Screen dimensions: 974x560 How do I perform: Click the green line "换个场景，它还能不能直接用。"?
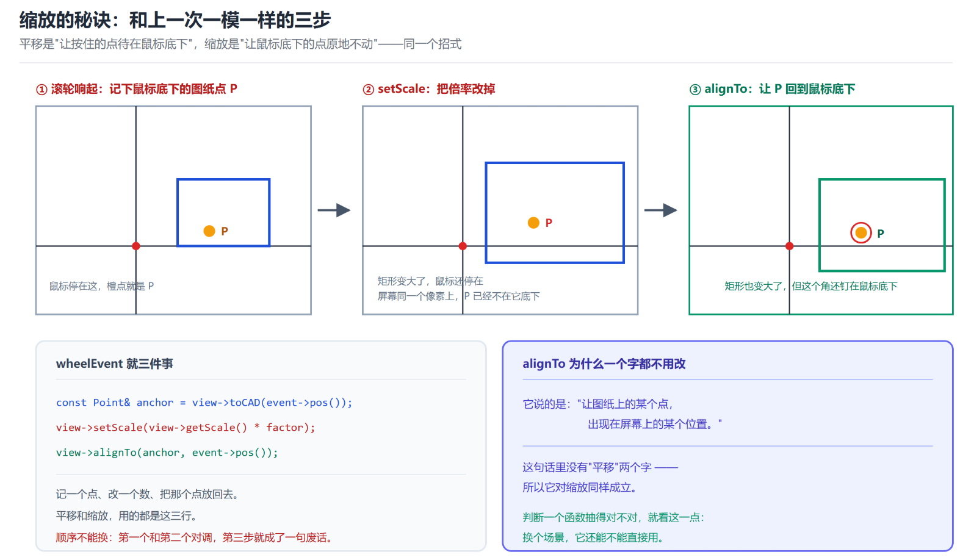click(x=594, y=537)
